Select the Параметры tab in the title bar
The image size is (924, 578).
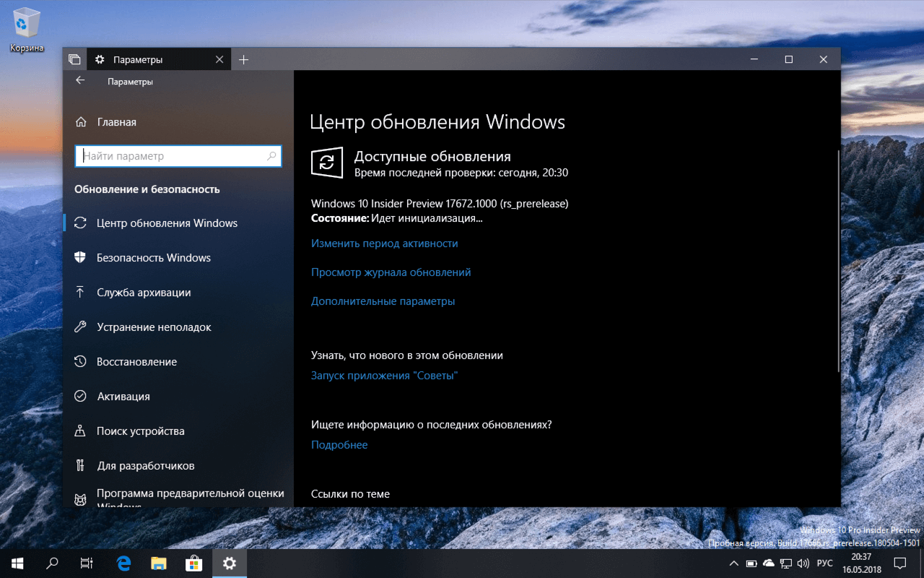coord(159,59)
